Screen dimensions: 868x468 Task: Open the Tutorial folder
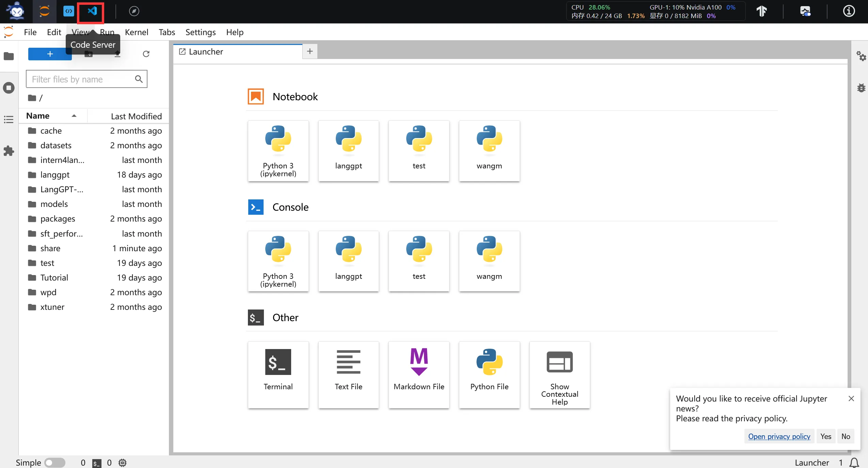pyautogui.click(x=54, y=278)
